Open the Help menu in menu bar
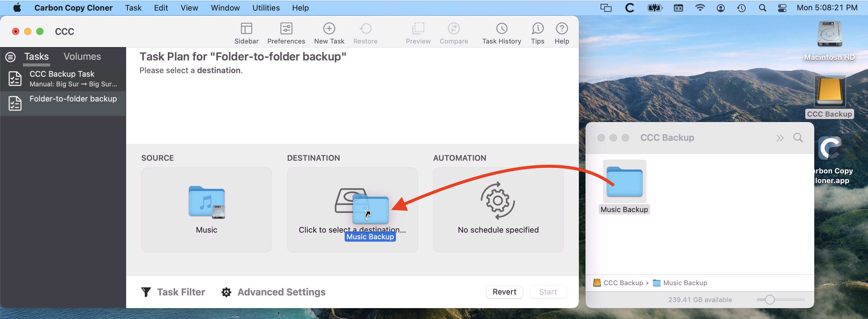868x319 pixels. [300, 8]
